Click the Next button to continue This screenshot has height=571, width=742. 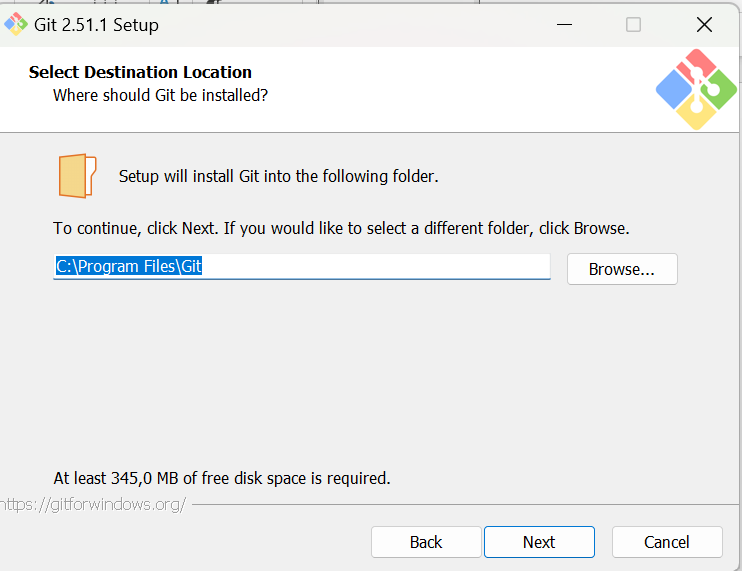(539, 542)
